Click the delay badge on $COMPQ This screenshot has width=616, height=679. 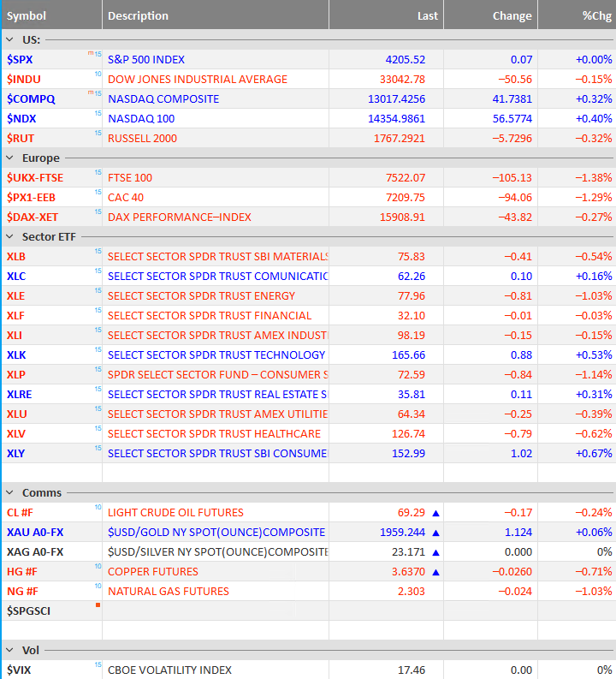[x=95, y=93]
